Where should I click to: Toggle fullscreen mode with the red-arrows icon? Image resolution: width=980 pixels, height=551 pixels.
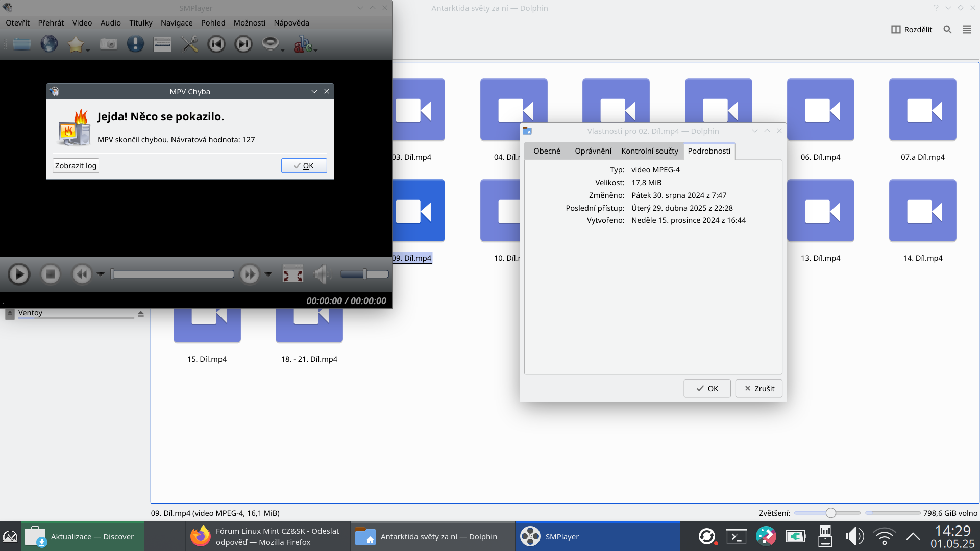point(293,274)
